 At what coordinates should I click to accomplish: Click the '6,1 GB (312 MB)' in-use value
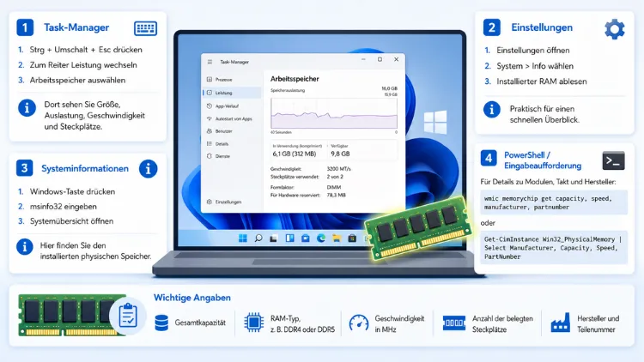pos(294,154)
